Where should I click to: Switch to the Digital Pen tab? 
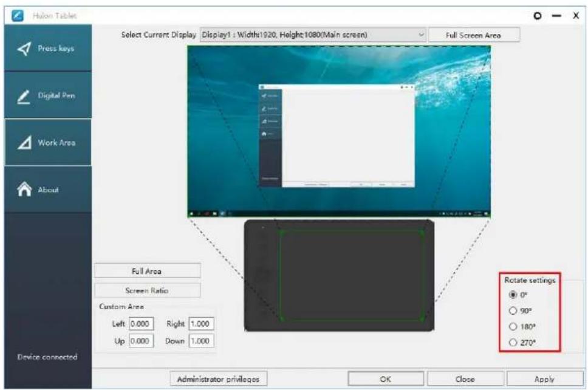click(x=48, y=95)
